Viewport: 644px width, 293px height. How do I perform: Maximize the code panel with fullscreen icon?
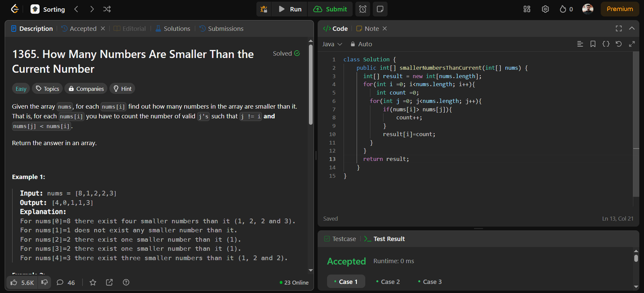618,28
